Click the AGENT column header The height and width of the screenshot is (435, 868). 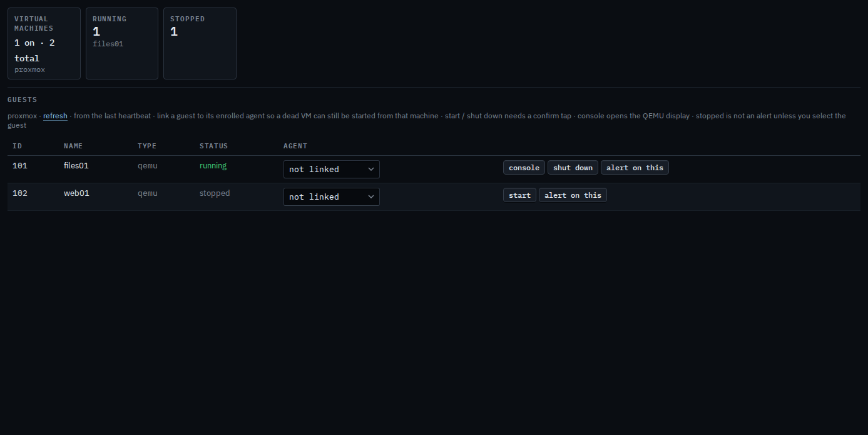(295, 146)
